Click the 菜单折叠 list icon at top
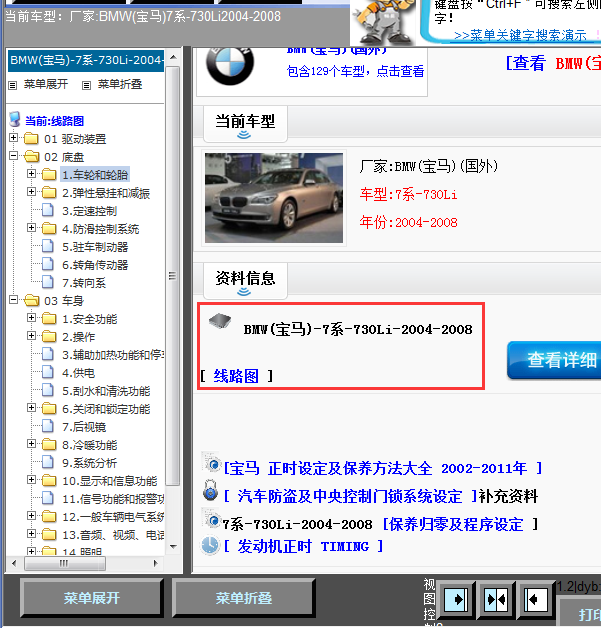The width and height of the screenshot is (601, 628). [86, 85]
